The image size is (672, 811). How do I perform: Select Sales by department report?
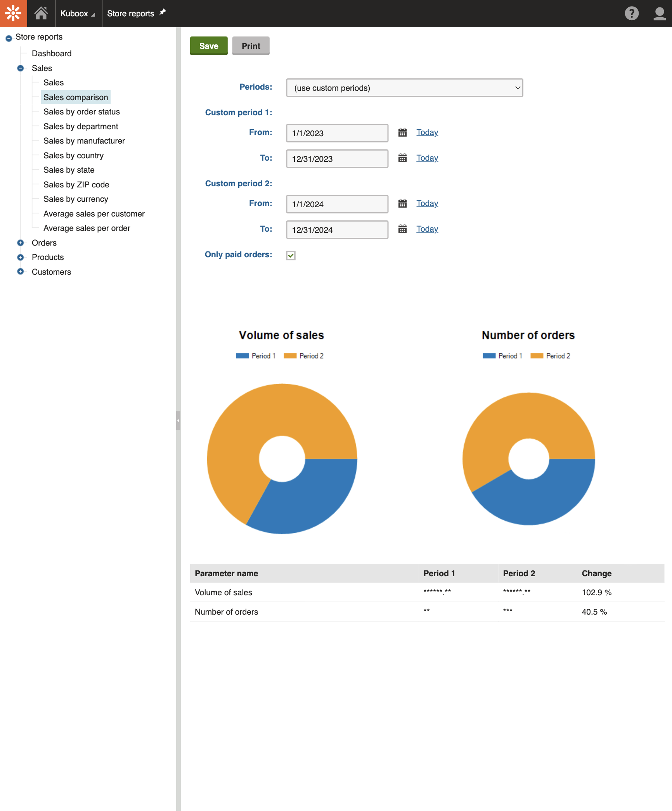(x=81, y=127)
